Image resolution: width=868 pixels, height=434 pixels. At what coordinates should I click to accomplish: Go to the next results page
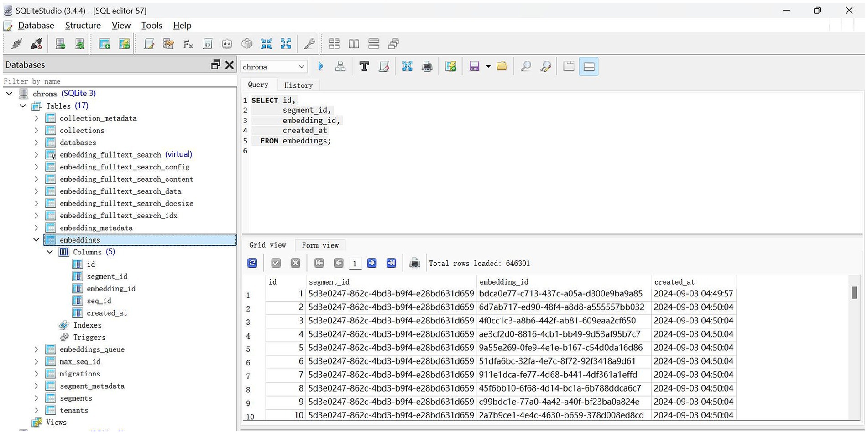click(x=372, y=263)
